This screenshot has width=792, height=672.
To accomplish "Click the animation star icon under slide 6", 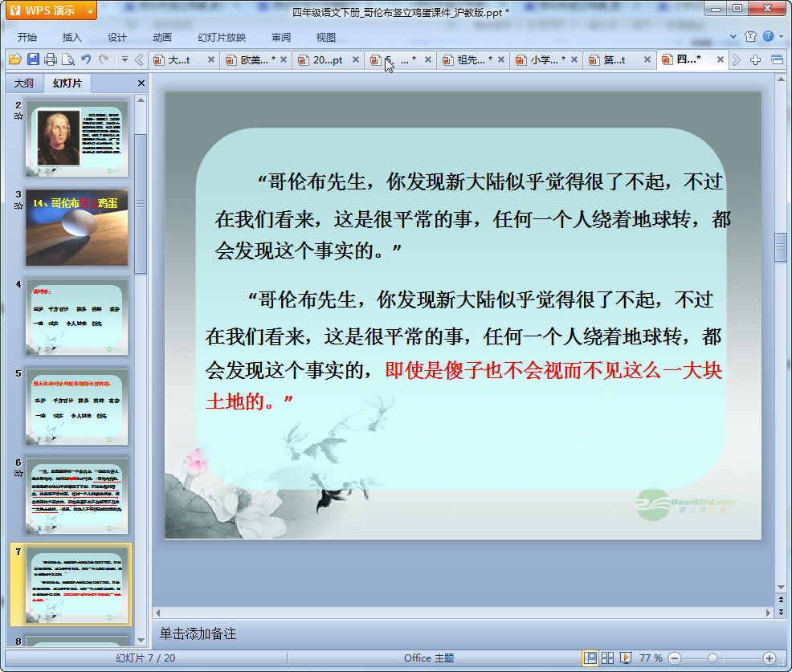I will 18,474.
